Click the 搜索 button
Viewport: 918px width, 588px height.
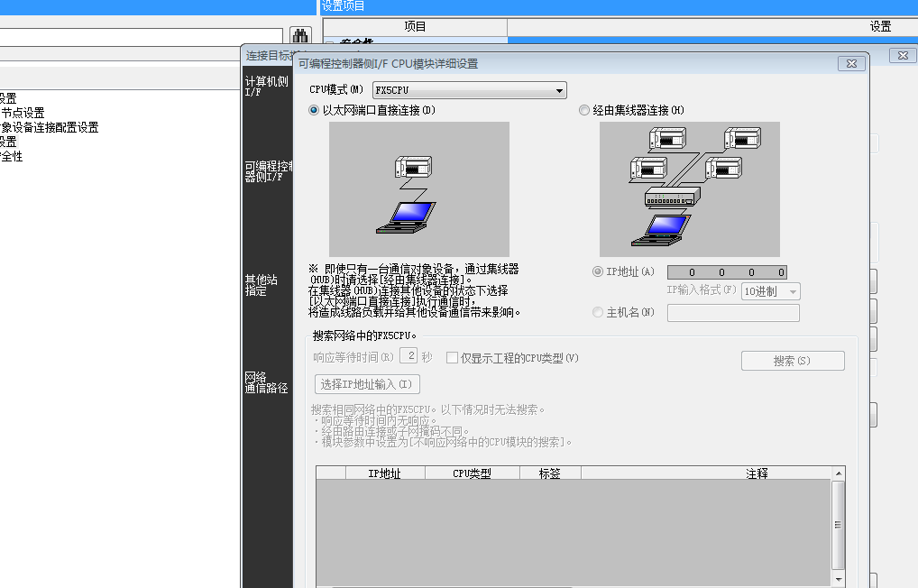(x=792, y=361)
